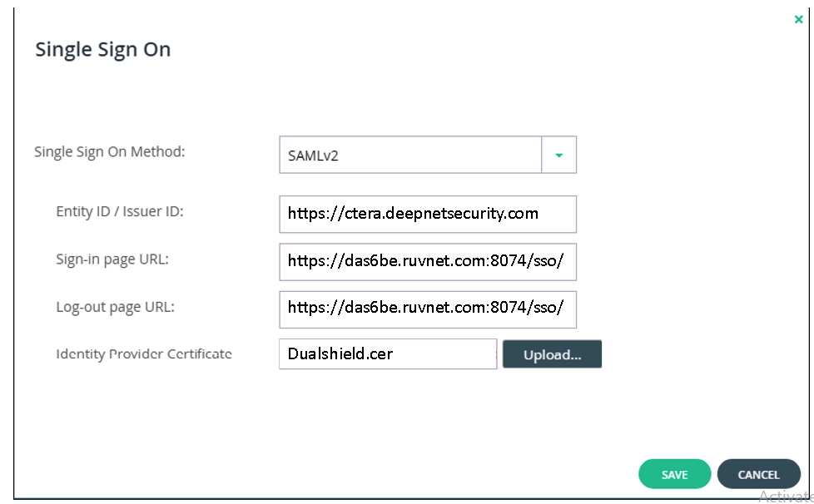This screenshot has width=814, height=504.
Task: Click the Entity ID / Issuer ID field
Action: (x=427, y=214)
